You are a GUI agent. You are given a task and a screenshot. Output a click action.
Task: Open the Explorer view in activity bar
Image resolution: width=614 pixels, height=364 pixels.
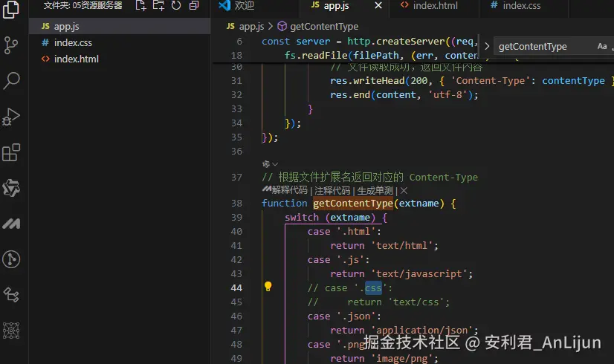pyautogui.click(x=11, y=10)
